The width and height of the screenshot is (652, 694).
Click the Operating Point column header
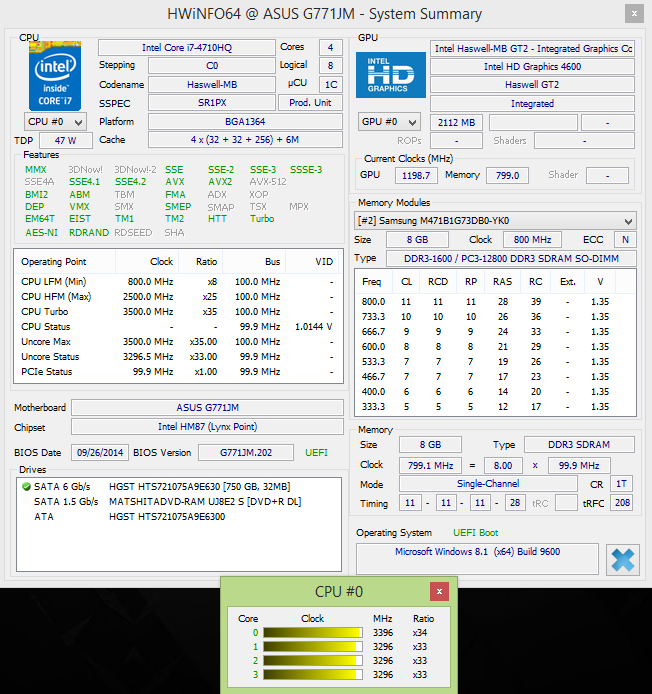pyautogui.click(x=65, y=262)
